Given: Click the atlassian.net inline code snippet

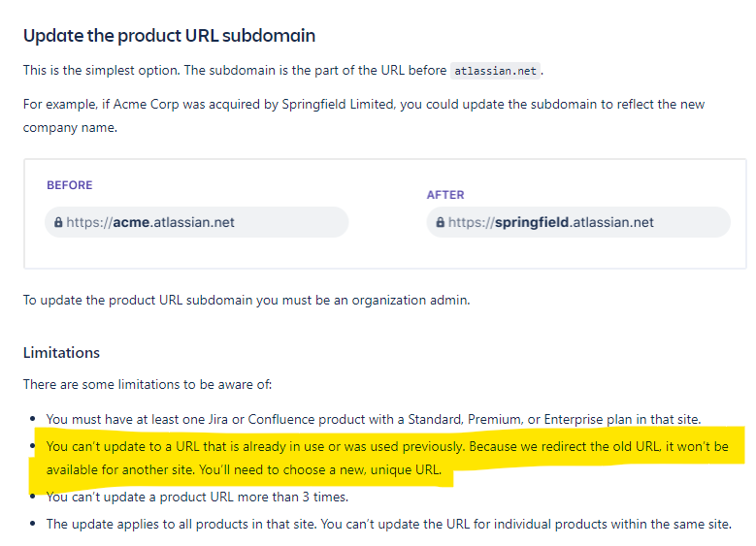Looking at the screenshot, I should pyautogui.click(x=495, y=71).
